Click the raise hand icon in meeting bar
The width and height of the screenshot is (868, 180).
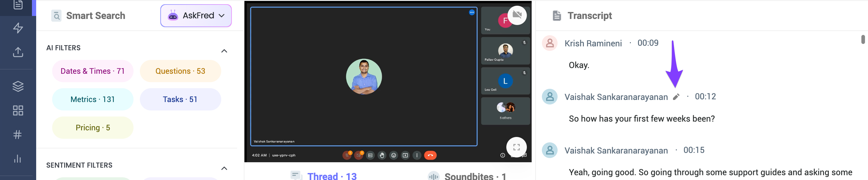point(382,155)
